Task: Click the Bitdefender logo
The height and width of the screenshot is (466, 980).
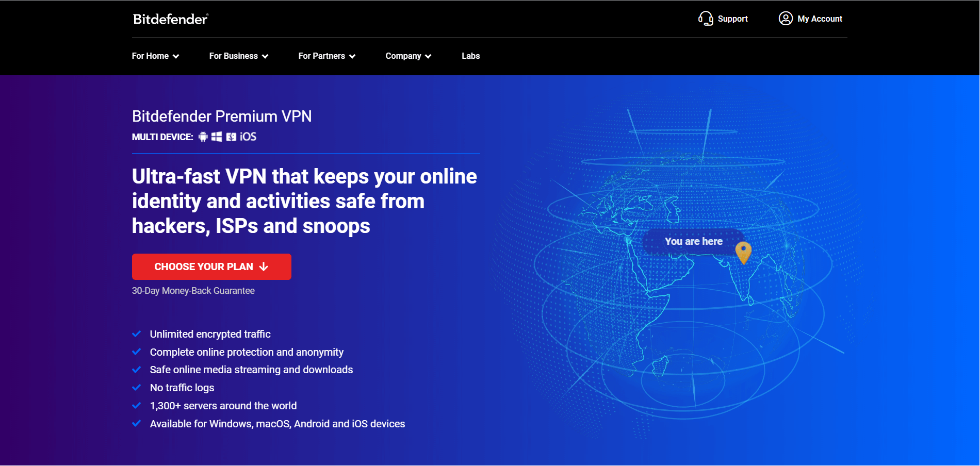Action: pos(171,19)
